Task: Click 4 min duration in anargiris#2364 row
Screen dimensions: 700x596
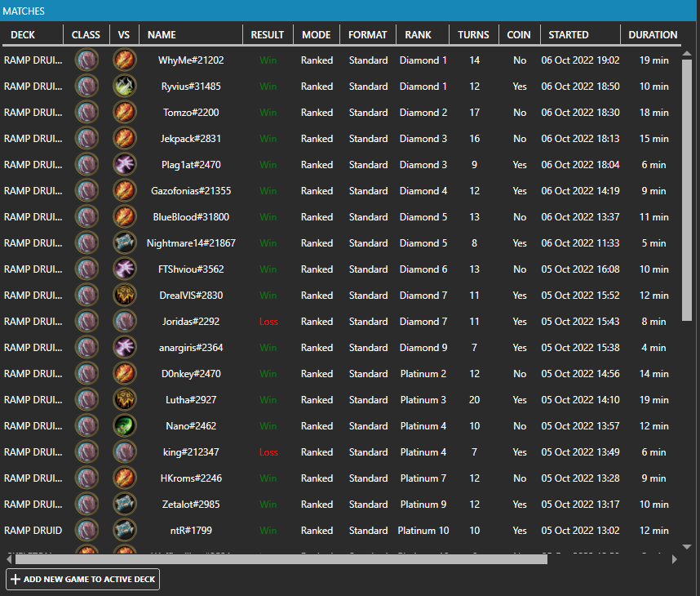Action: [x=653, y=348]
